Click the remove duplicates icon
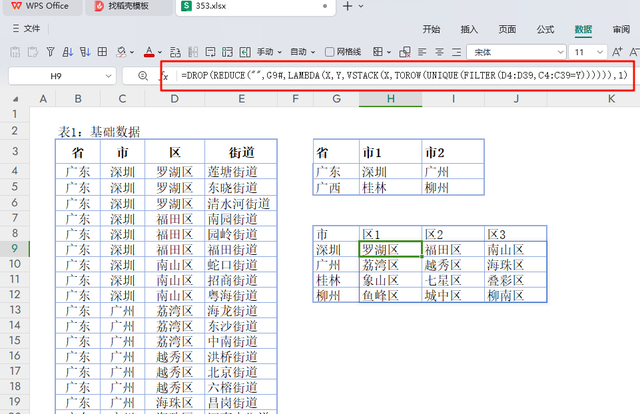This screenshot has height=414, width=640. point(404,52)
